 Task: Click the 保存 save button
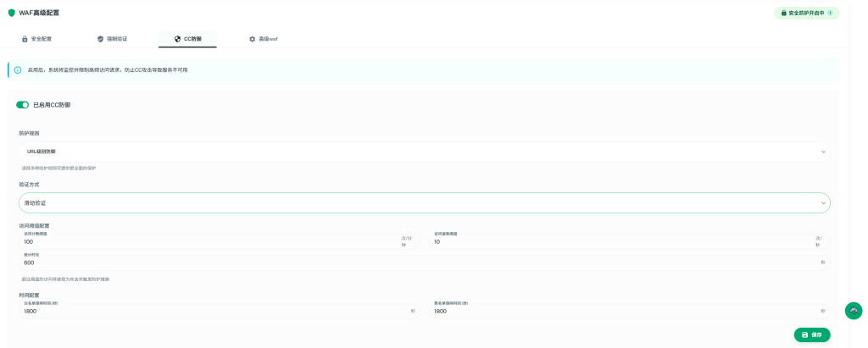point(812,334)
